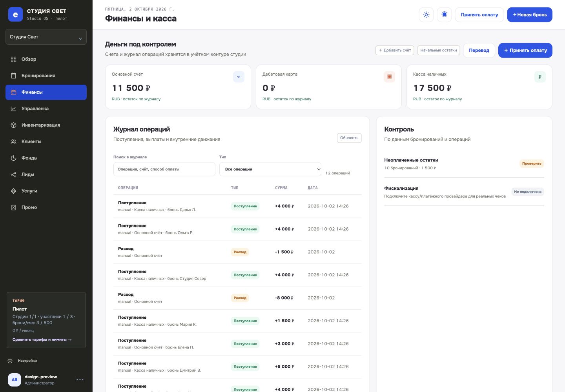Click the Студия Свет logo icon
565x392 pixels.
click(15, 15)
